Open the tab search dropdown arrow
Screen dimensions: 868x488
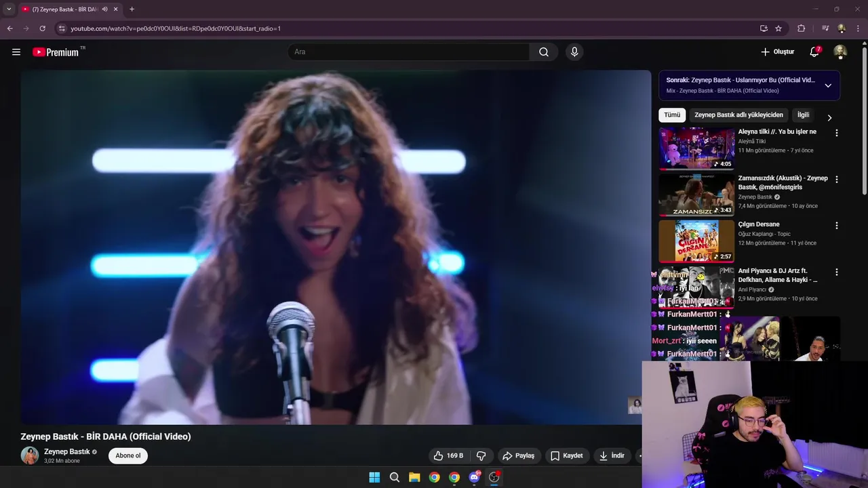pyautogui.click(x=9, y=9)
